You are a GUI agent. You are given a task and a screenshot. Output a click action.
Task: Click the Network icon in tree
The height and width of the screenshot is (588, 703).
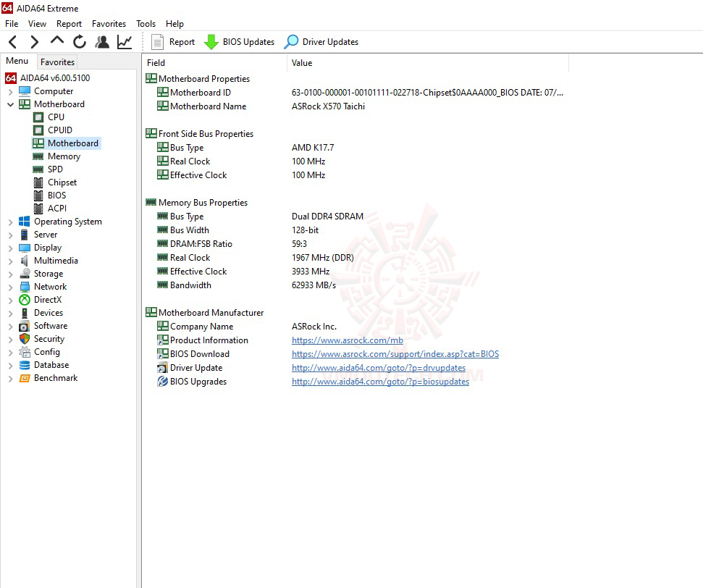[x=25, y=287]
